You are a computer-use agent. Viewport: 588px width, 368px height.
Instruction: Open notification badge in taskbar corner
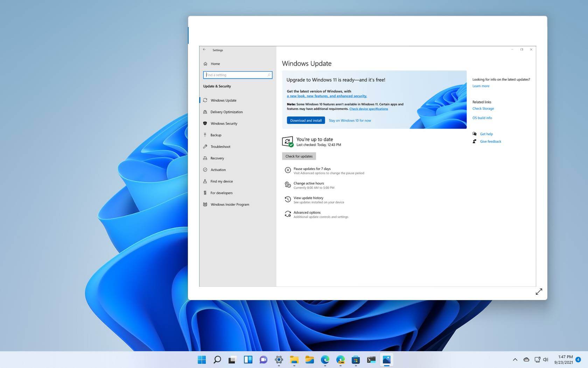[578, 360]
